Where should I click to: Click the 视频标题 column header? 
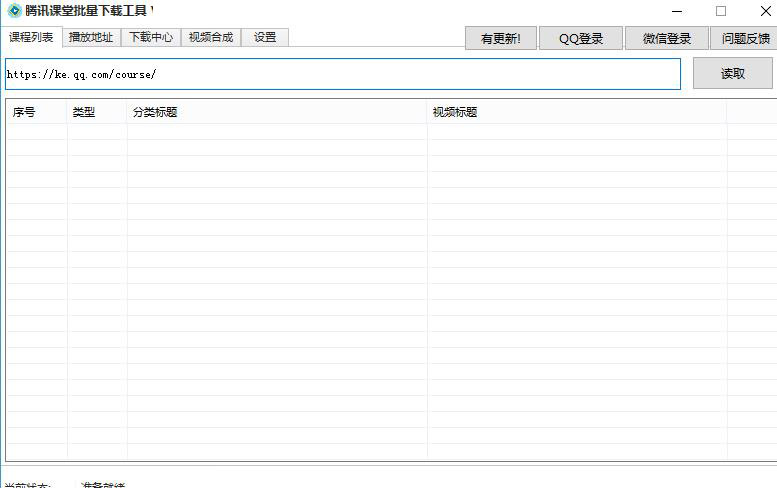click(577, 112)
